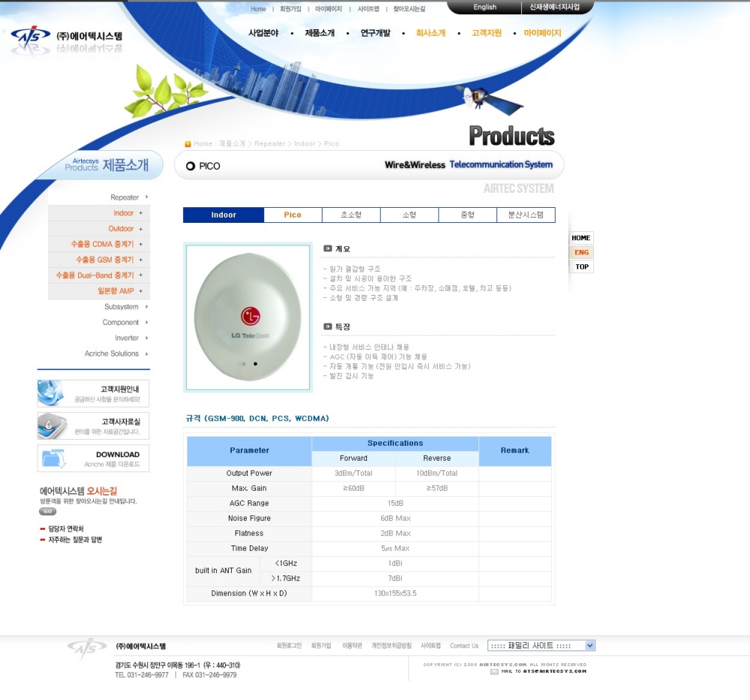Select the 분산시스템 product tab
Screen dimensions: 750x700
[526, 215]
